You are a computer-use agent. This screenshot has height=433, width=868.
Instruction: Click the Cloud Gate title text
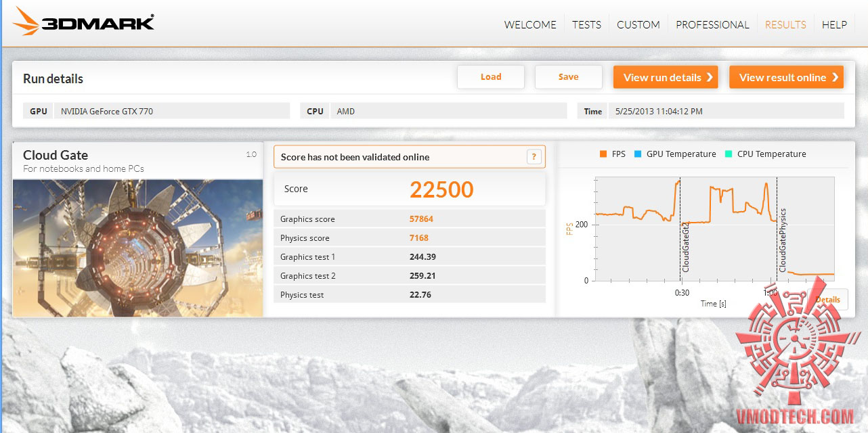pos(56,155)
